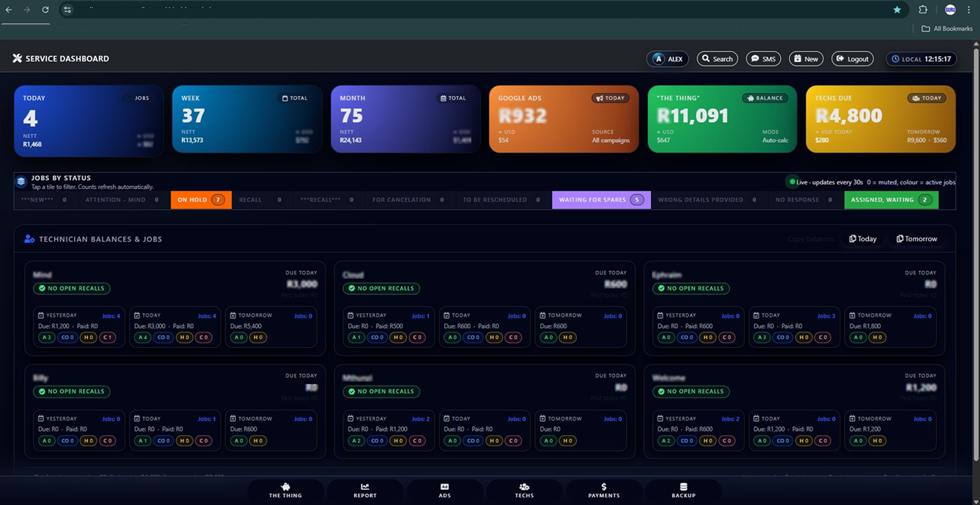This screenshot has height=505, width=980.
Task: Click No Open Recalls badge in Mind card
Action: 72,288
